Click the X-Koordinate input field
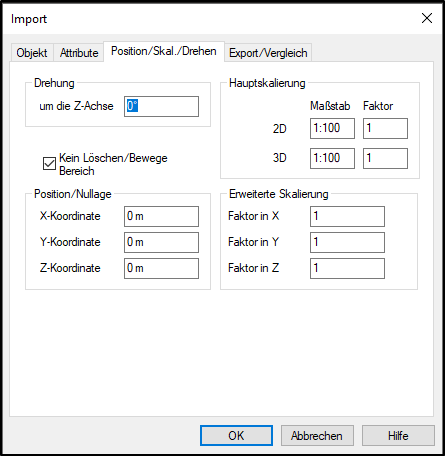 coord(161,216)
